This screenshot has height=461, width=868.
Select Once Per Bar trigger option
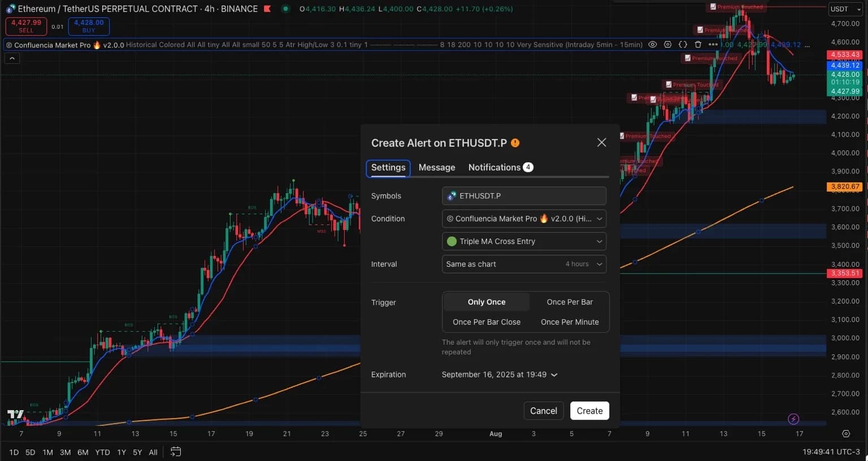[x=570, y=302]
